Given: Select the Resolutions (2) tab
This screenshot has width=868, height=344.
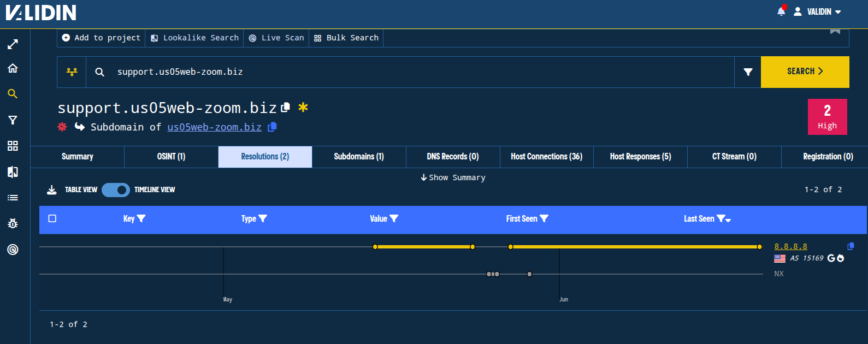Looking at the screenshot, I should pos(265,157).
